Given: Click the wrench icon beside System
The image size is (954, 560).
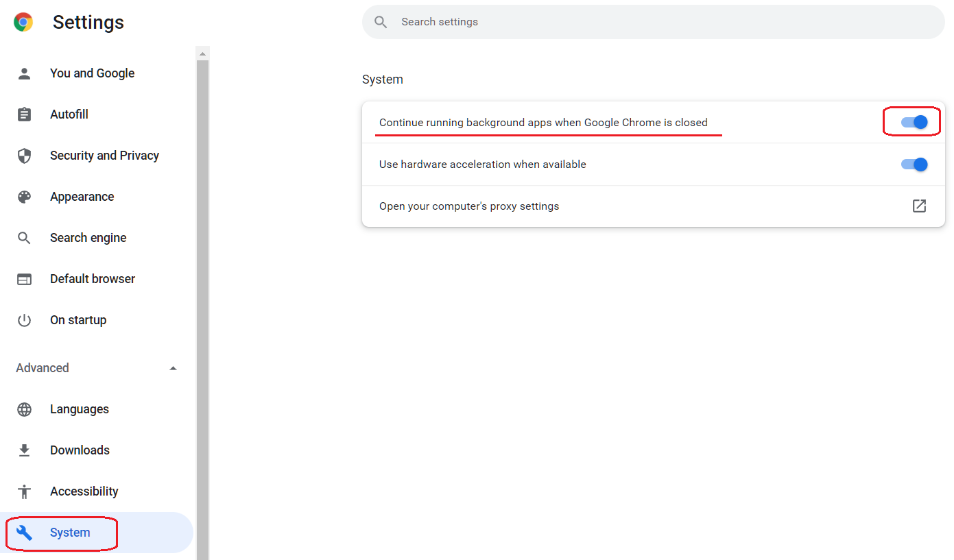Looking at the screenshot, I should click(x=24, y=533).
